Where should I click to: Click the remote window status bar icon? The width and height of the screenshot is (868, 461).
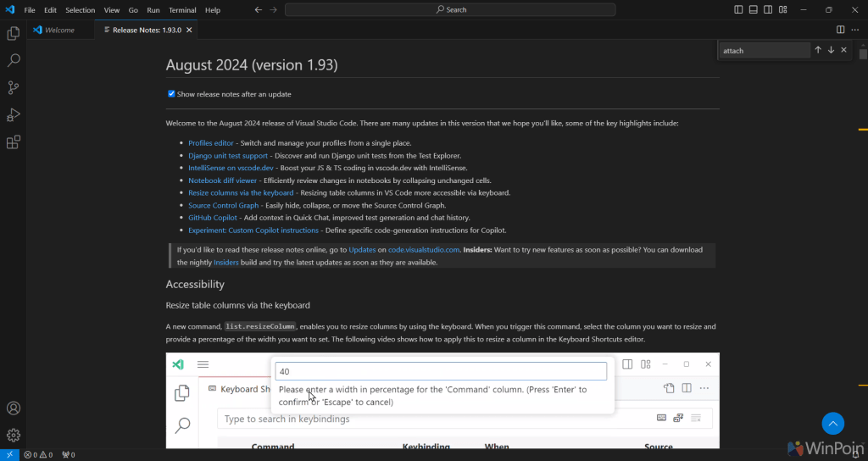9,455
